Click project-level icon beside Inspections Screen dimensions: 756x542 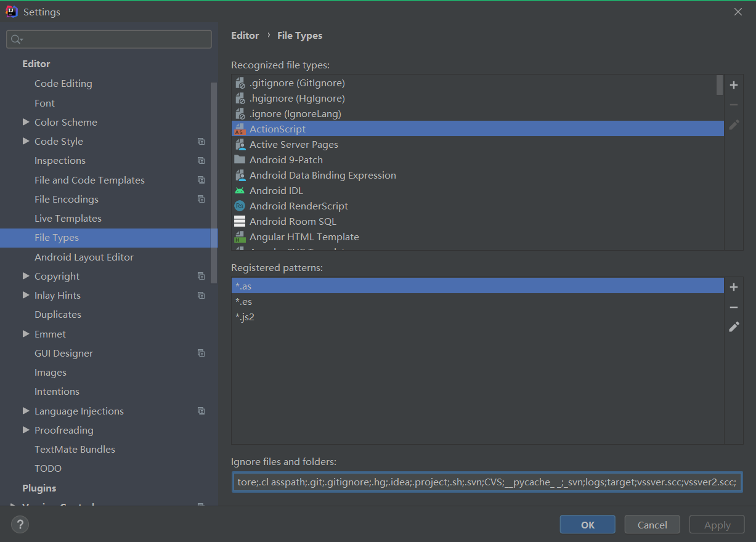[201, 160]
